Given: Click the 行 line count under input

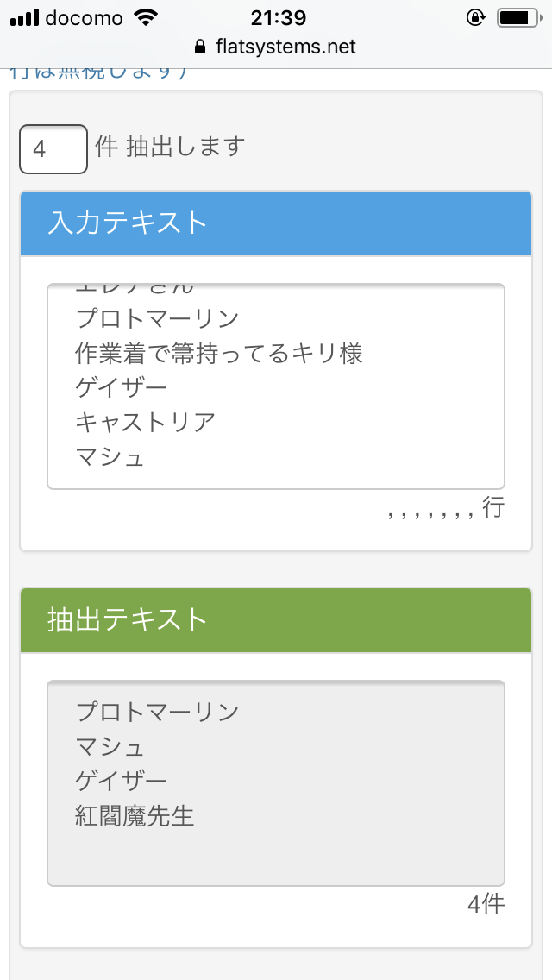Looking at the screenshot, I should coord(492,508).
